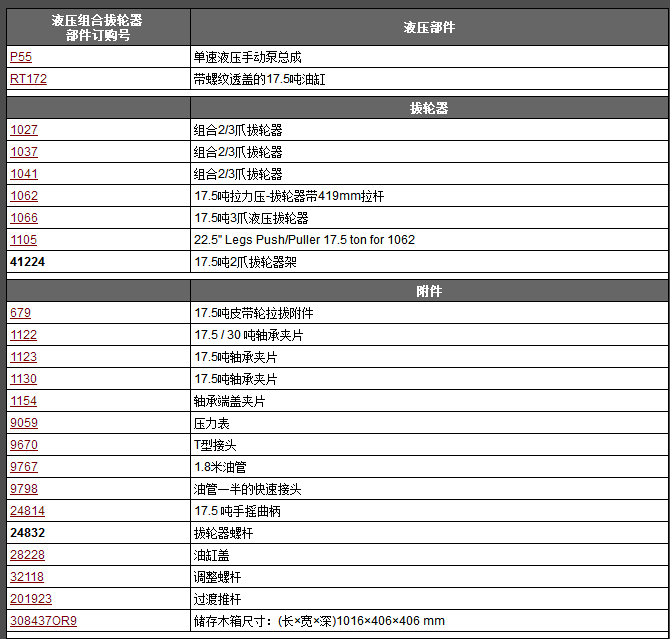670x639 pixels.
Task: Open the 308437OR9 storage box link
Action: [44, 621]
